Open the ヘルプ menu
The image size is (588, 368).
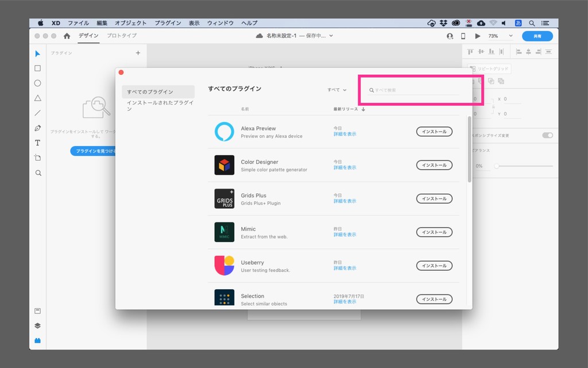(249, 23)
